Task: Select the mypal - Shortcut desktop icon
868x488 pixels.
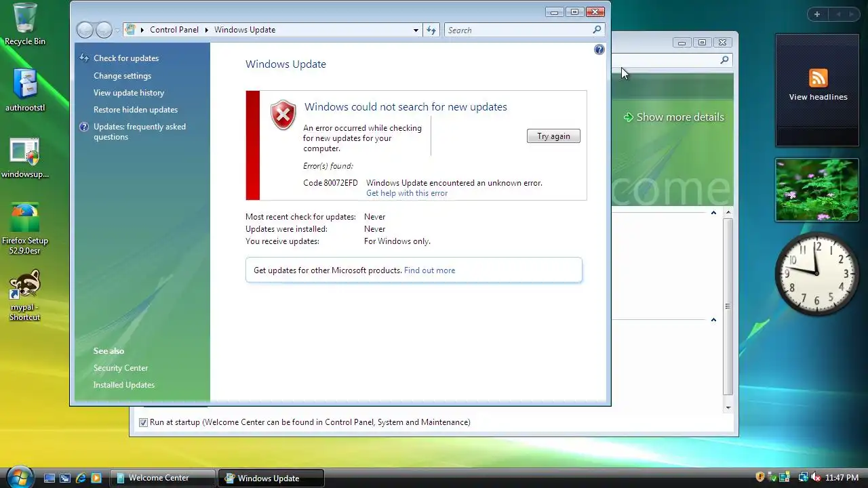Action: click(25, 296)
